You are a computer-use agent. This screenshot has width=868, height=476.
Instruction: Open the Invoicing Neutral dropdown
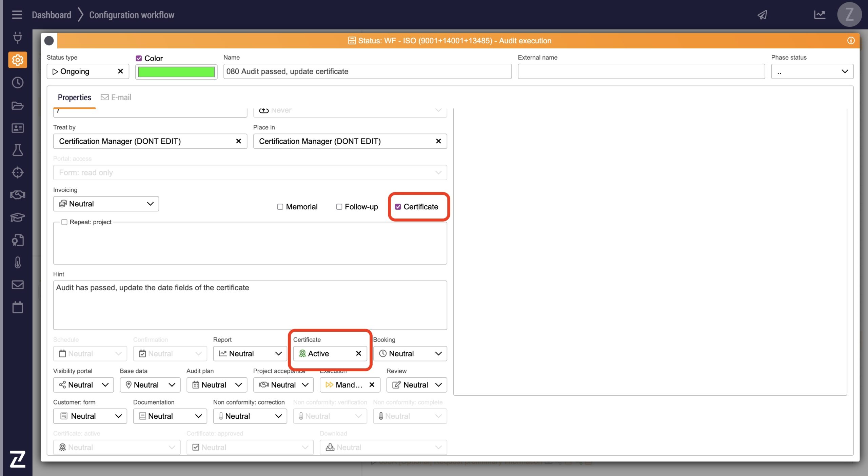coord(106,204)
